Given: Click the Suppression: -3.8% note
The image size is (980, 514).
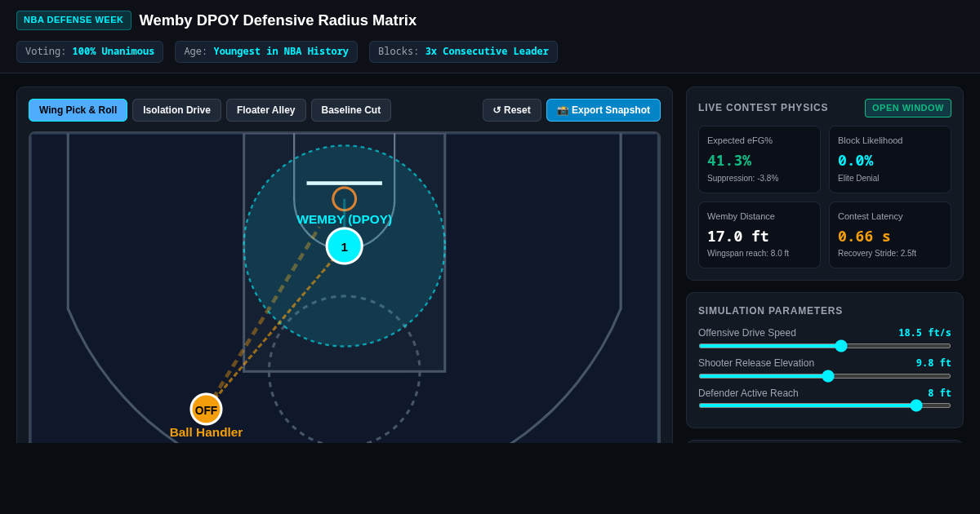Looking at the screenshot, I should click(743, 178).
